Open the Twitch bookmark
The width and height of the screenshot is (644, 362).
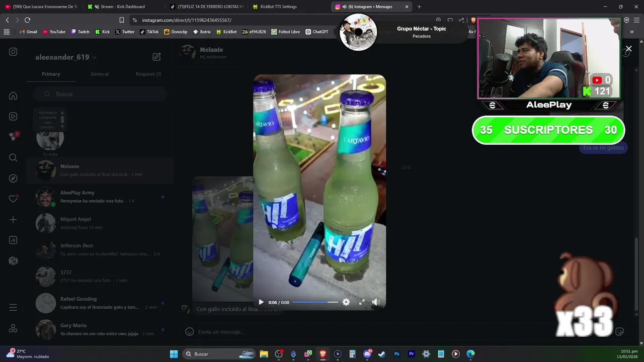[x=80, y=32]
